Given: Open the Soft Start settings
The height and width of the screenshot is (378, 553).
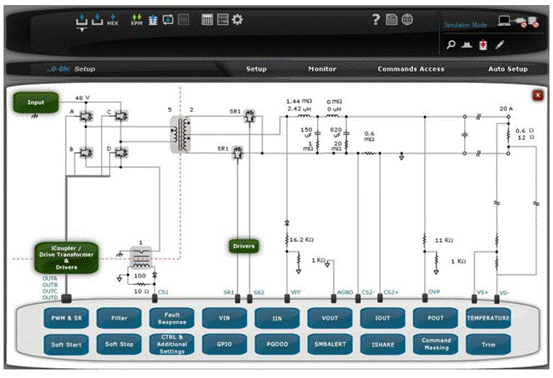Looking at the screenshot, I should pos(66,345).
